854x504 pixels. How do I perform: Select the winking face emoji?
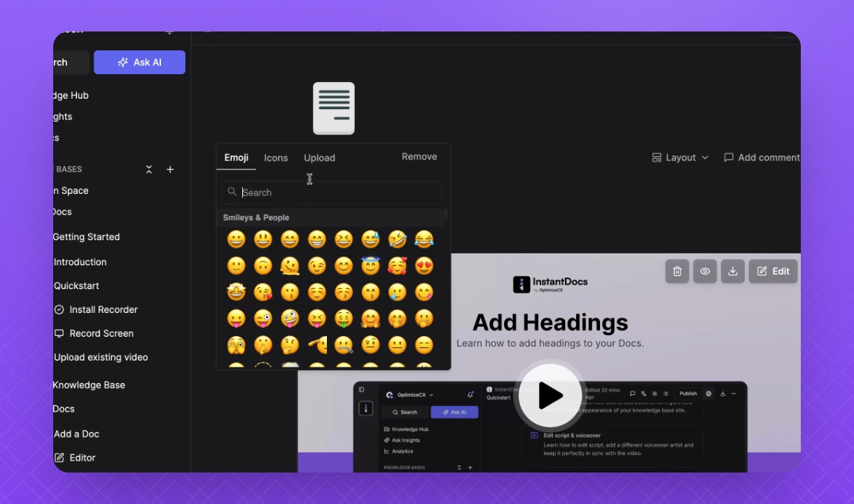click(x=316, y=266)
